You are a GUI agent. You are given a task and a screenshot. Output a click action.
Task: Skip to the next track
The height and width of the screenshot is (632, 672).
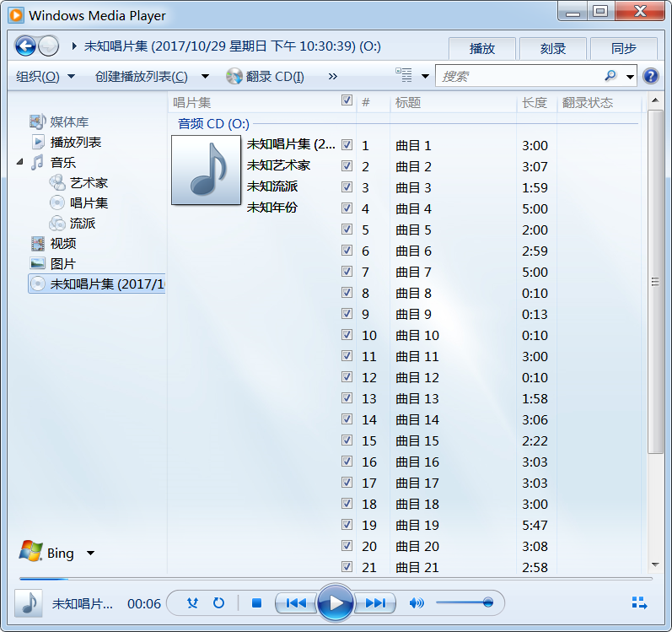pyautogui.click(x=375, y=603)
